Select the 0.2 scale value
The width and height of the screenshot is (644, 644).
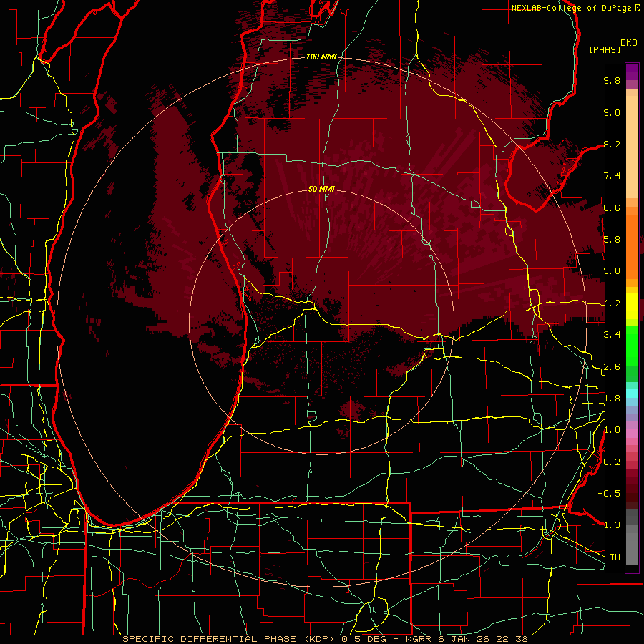click(612, 462)
